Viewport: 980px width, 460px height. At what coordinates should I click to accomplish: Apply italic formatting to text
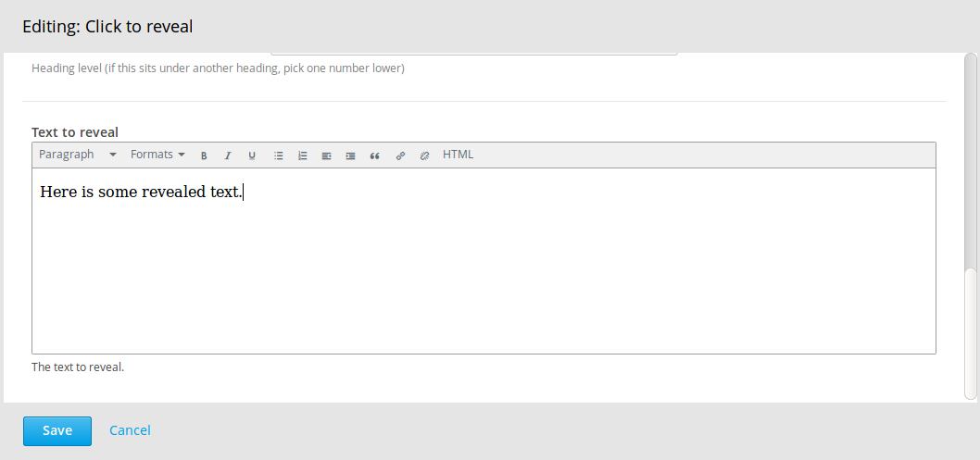pos(228,155)
